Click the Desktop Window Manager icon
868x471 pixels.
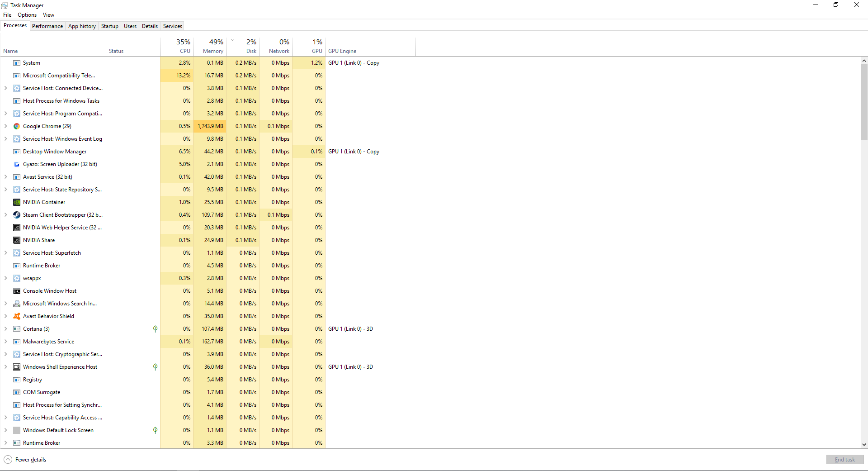point(17,152)
